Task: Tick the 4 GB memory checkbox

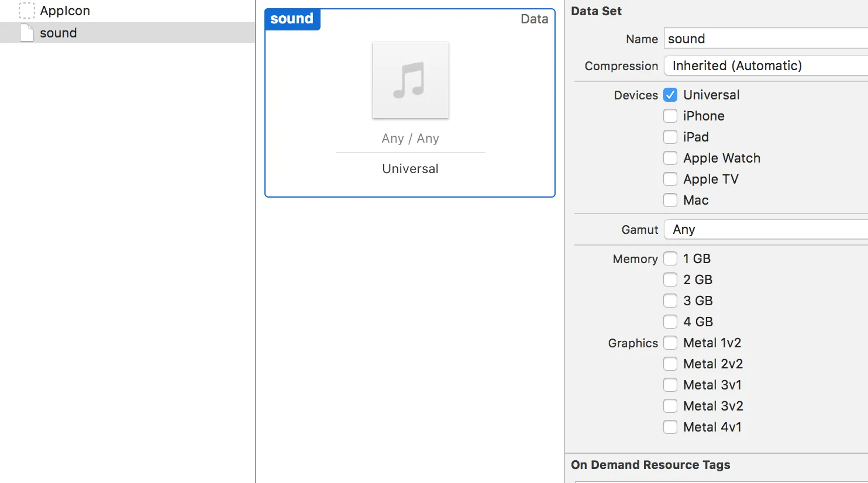Action: coord(670,322)
